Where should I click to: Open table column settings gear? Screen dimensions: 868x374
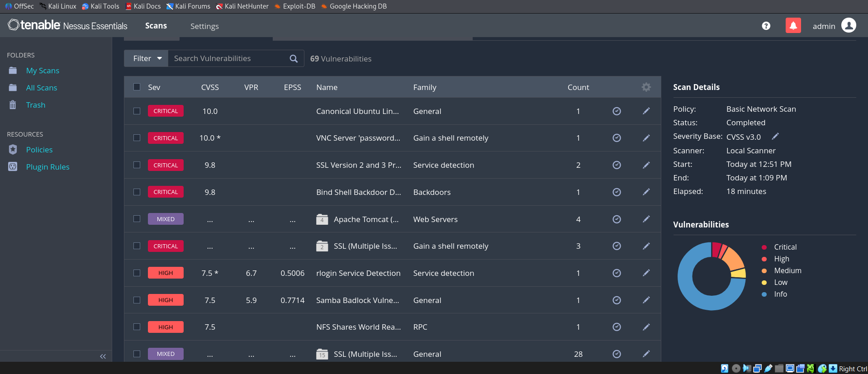click(646, 87)
